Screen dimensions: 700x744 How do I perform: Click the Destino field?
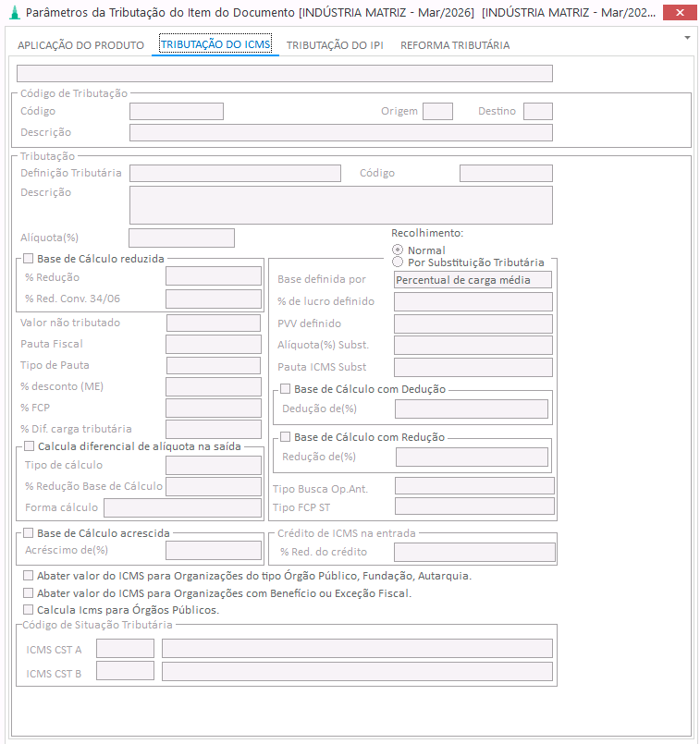(x=538, y=112)
